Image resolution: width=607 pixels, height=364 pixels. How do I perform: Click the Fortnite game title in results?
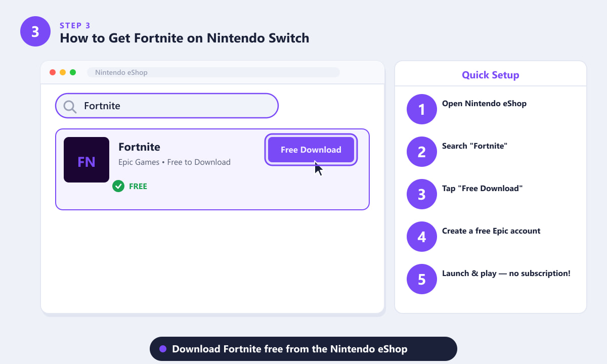click(139, 147)
